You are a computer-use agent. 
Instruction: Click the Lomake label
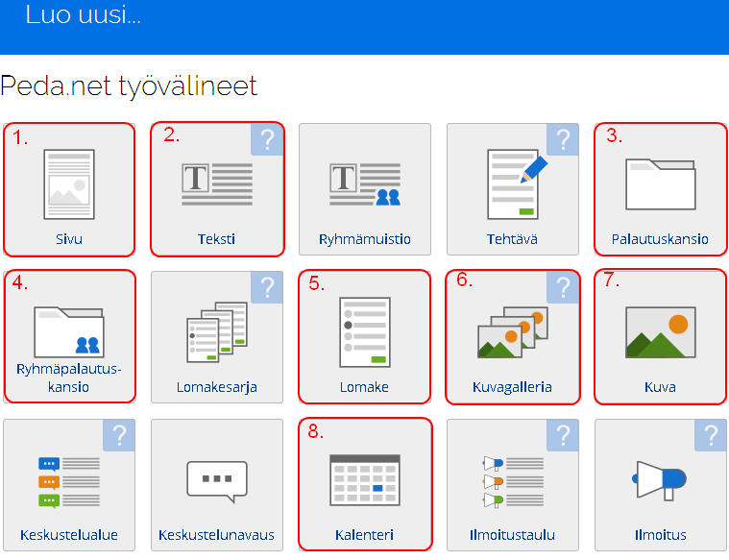click(x=365, y=387)
